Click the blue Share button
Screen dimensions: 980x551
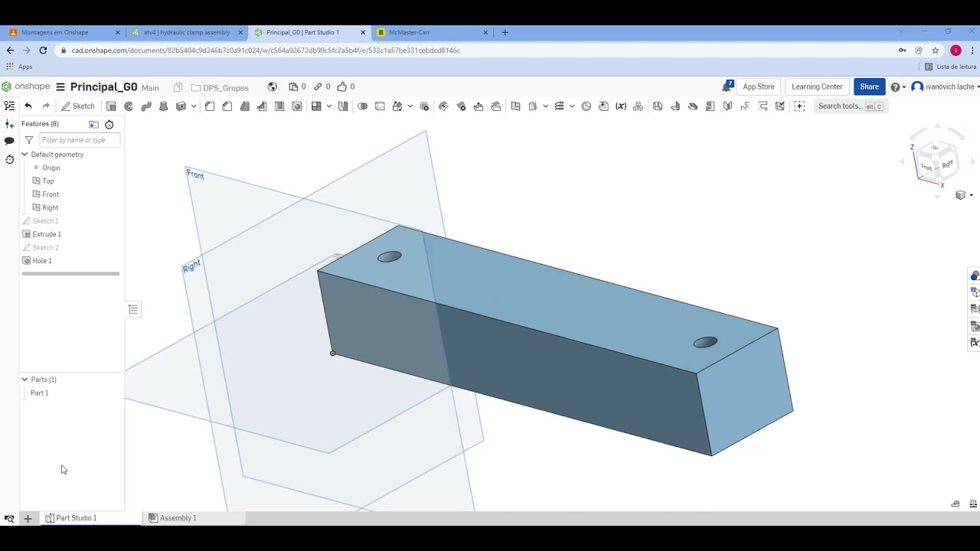click(x=869, y=86)
